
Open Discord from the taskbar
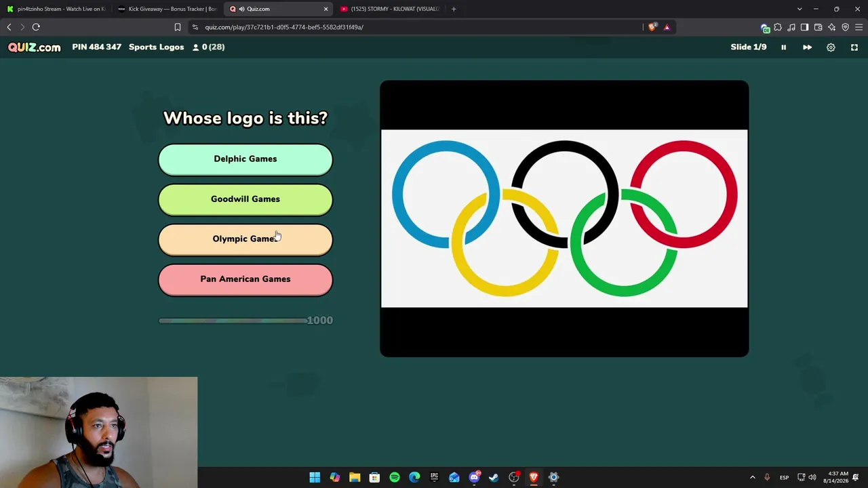point(474,477)
